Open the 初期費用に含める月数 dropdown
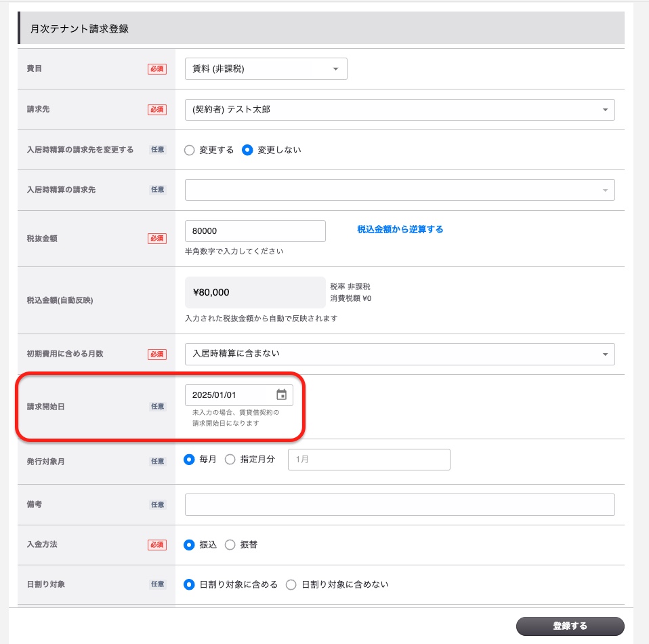This screenshot has width=649, height=644. coord(400,354)
